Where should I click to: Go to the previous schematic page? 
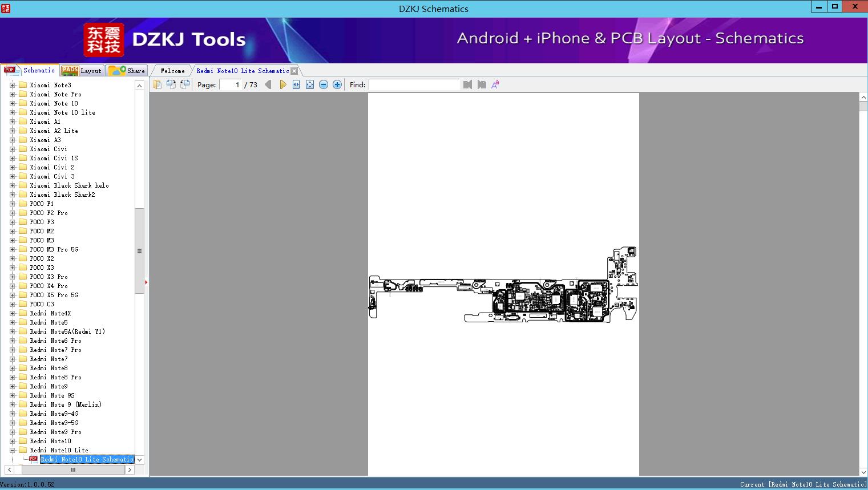(x=268, y=84)
